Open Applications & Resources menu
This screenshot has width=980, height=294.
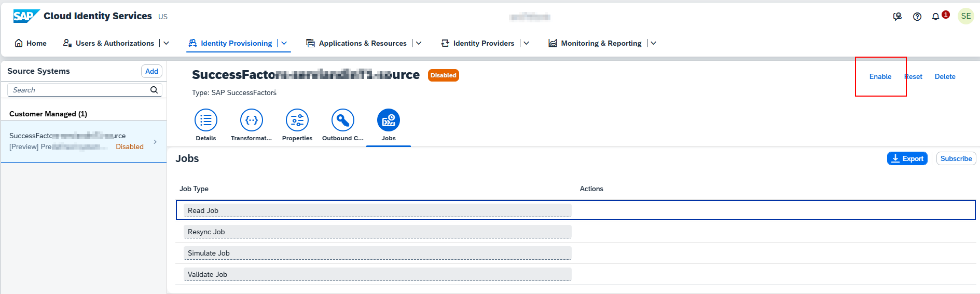363,43
